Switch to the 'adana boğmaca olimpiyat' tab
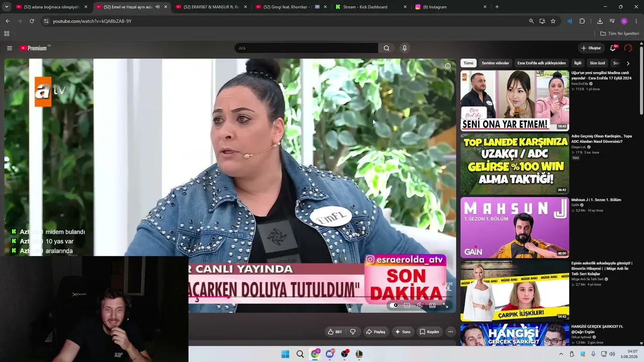644x362 pixels. click(52, 7)
